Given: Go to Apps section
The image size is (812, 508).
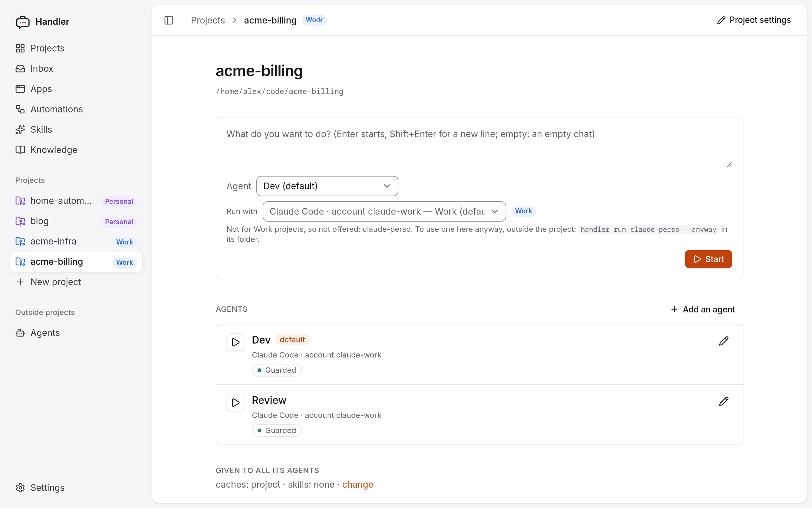Looking at the screenshot, I should click(76, 89).
